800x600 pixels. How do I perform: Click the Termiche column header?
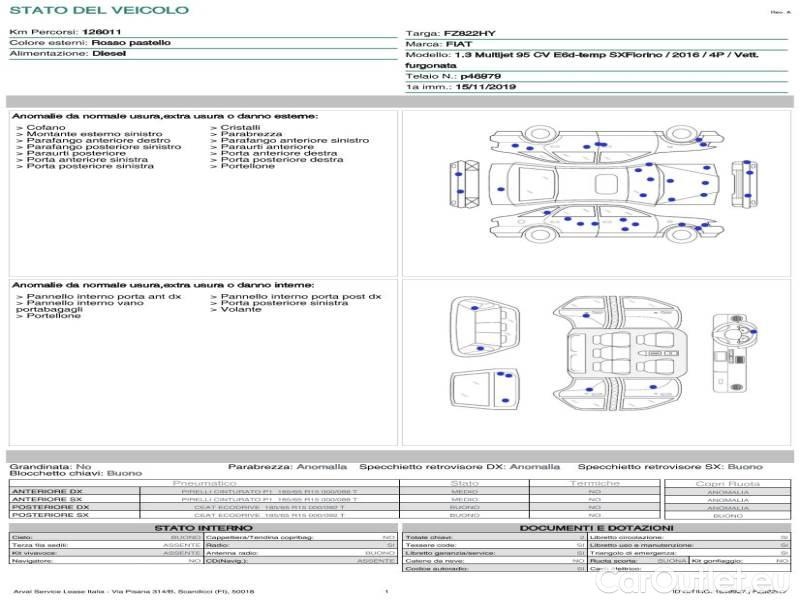pos(595,483)
